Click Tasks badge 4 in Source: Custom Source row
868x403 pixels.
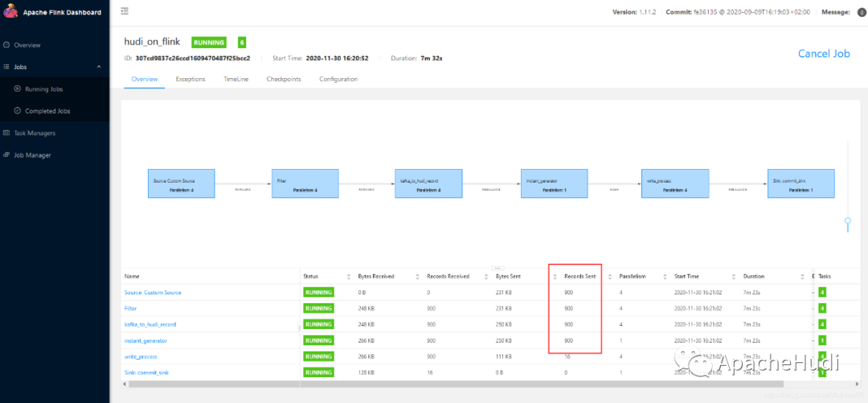823,292
